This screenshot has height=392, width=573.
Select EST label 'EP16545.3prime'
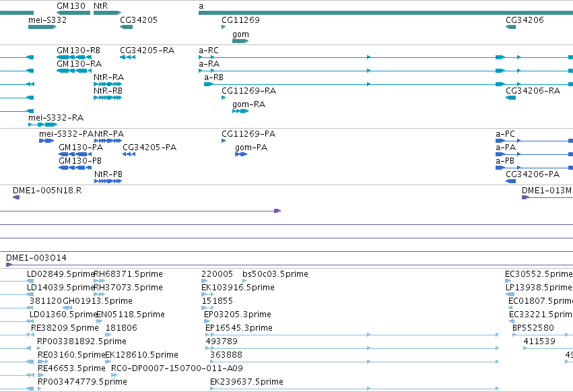pyautogui.click(x=239, y=328)
